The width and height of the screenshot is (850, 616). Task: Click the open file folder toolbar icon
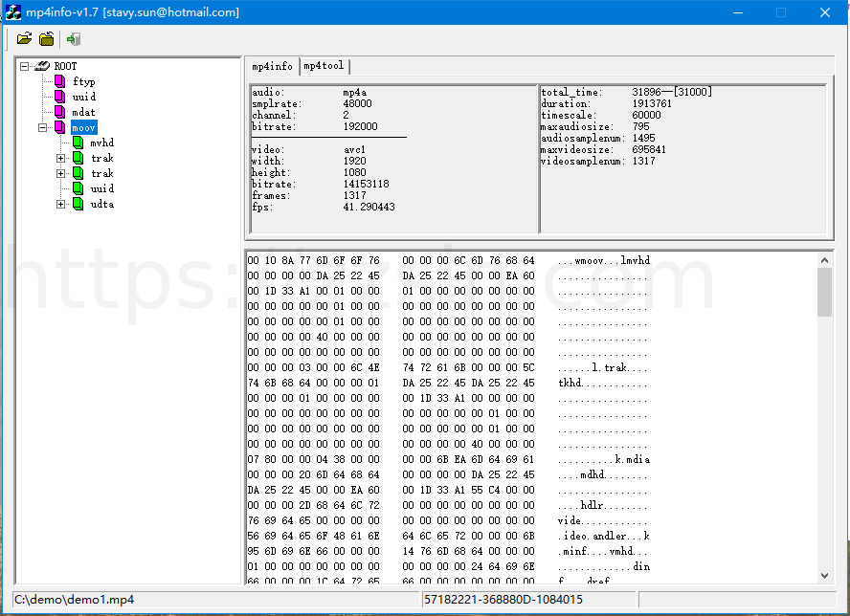tap(24, 39)
